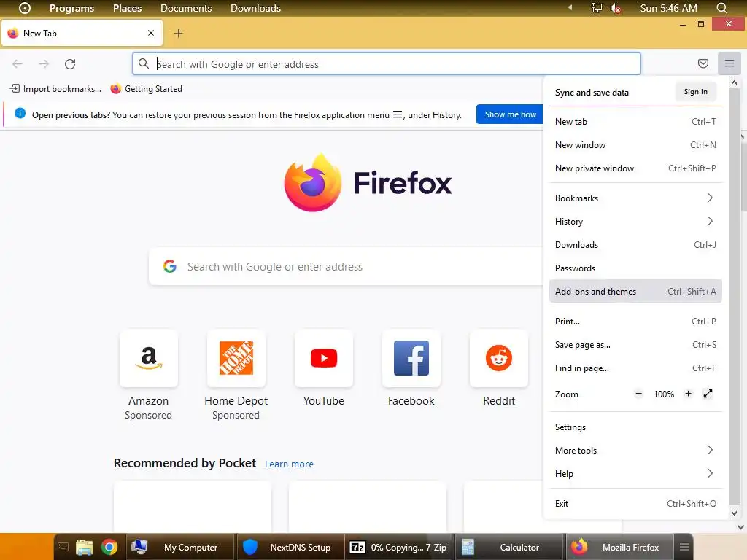This screenshot has width=747, height=560.
Task: Open the system search magnifier icon
Action: 721,8
